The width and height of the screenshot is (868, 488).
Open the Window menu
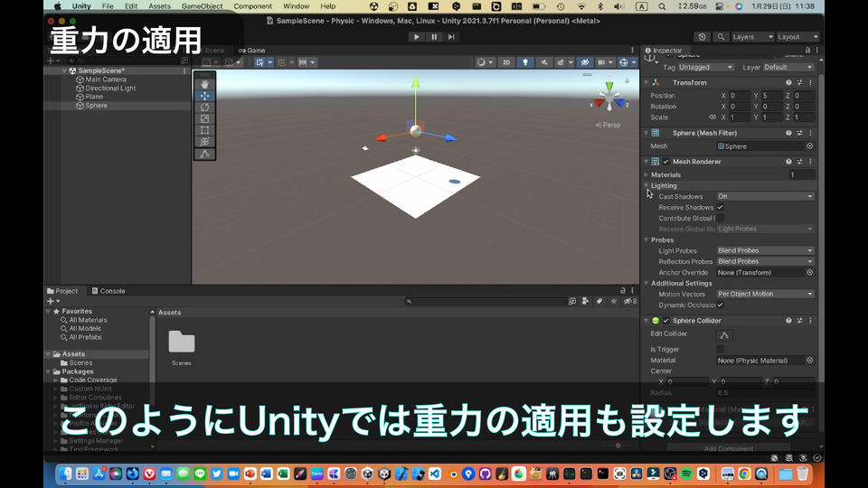[297, 6]
